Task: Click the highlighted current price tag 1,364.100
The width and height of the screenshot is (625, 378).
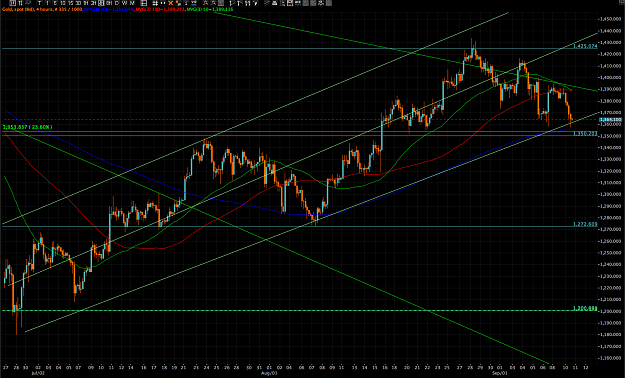Action: coord(611,120)
